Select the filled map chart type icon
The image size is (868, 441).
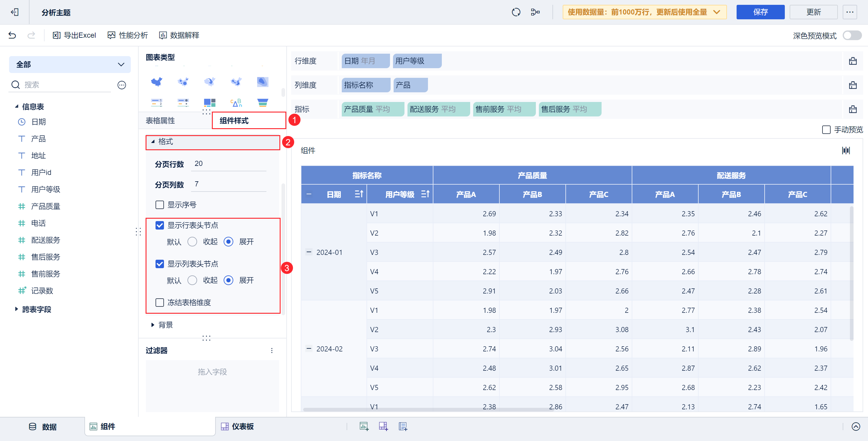pos(156,81)
